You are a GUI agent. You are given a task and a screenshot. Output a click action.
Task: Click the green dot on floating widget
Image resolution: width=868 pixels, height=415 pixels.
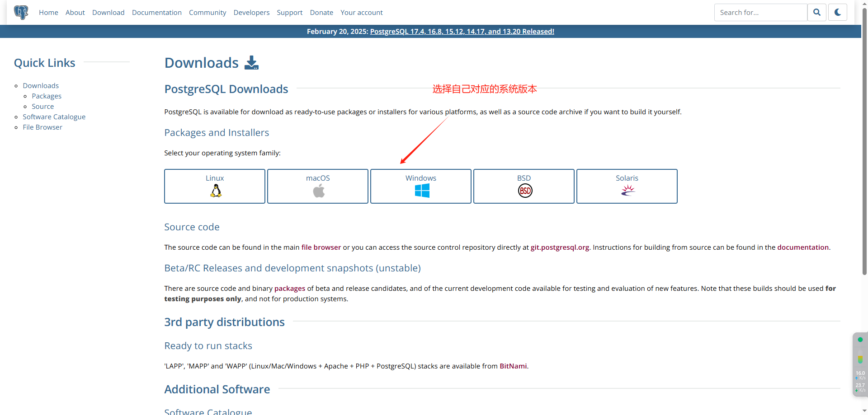point(860,340)
